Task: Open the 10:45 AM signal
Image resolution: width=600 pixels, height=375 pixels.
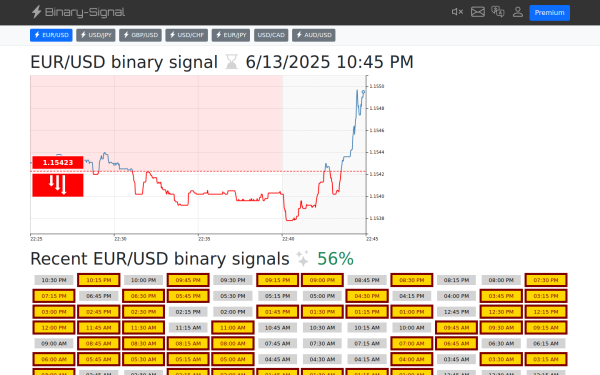Action: [x=278, y=328]
